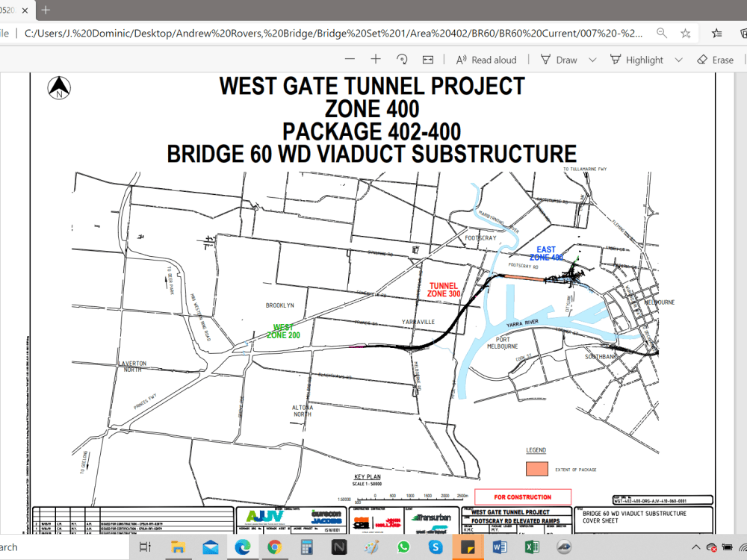The image size is (747, 560).
Task: Click the OneDrive cloud tray icon
Action: coord(711,547)
